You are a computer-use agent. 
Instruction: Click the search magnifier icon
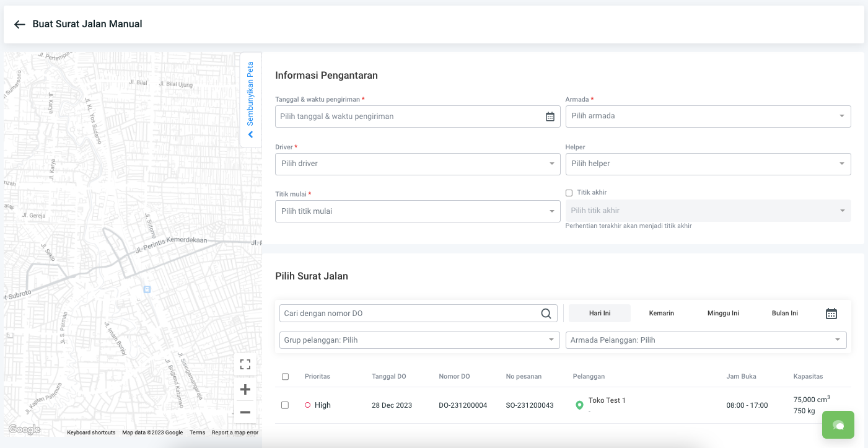point(546,314)
